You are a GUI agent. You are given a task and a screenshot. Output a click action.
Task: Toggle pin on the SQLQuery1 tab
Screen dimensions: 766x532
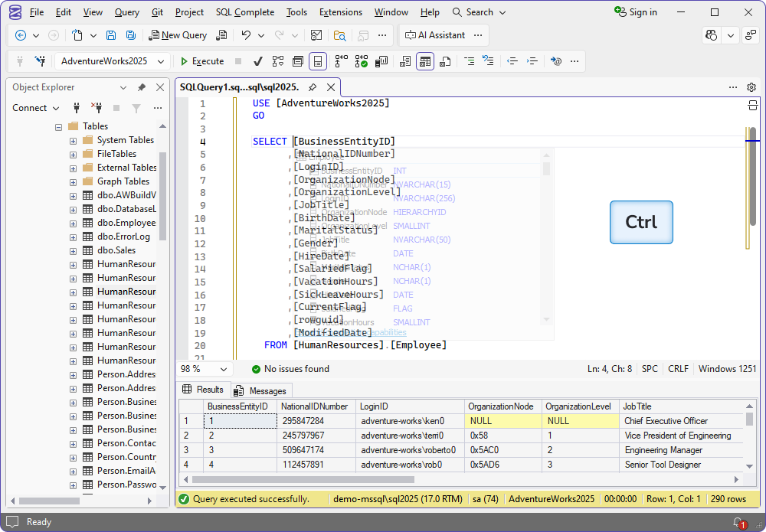click(313, 87)
